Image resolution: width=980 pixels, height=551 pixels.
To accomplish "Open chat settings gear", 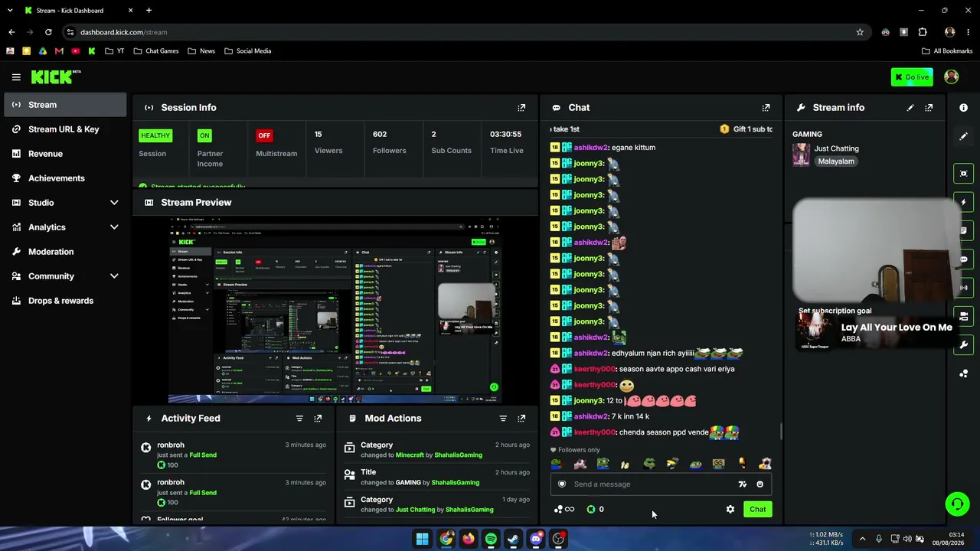I will point(730,510).
